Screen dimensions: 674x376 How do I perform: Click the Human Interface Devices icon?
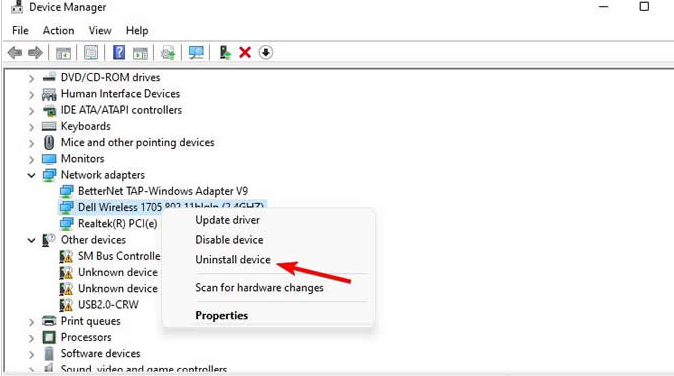tap(49, 94)
